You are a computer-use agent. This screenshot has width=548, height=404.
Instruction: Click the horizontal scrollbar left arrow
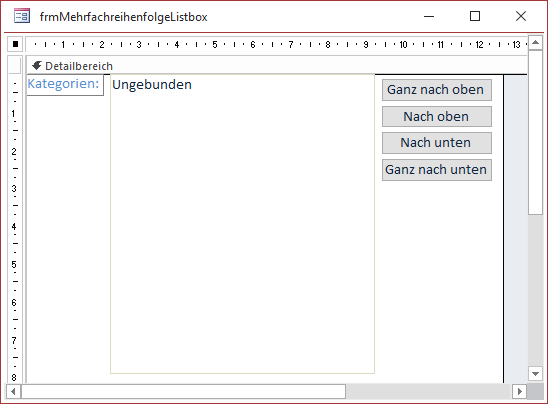[13, 391]
